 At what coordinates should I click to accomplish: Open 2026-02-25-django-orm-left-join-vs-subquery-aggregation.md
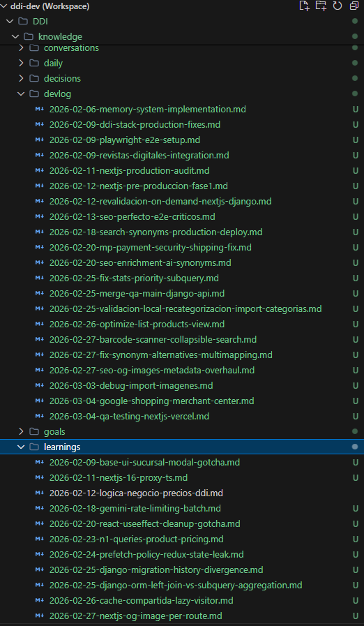tap(176, 586)
